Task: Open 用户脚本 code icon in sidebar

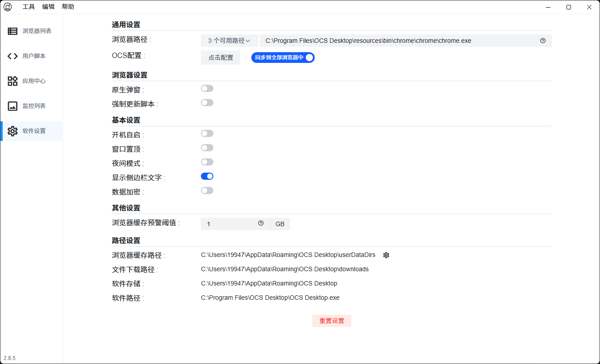Action: (x=12, y=56)
